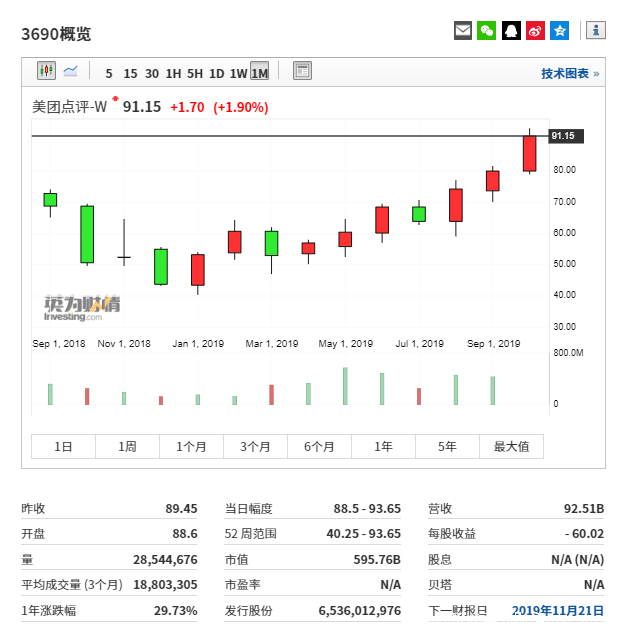Click the 每股收益 value - 60.02
This screenshot has width=624, height=642.
coord(584,534)
